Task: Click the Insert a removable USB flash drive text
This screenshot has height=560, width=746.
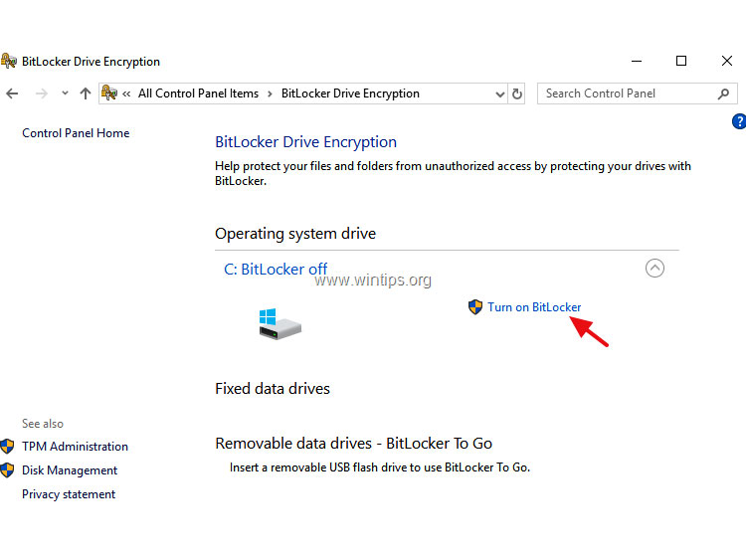Action: [380, 467]
